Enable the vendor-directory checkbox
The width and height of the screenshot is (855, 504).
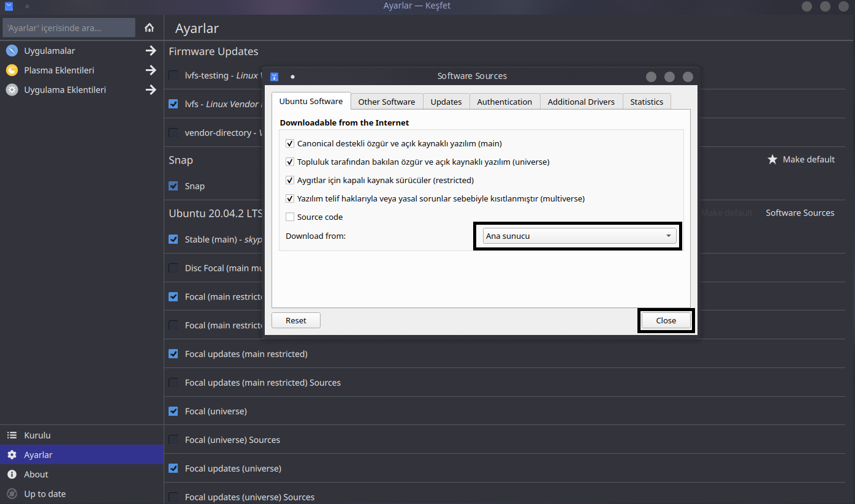173,133
